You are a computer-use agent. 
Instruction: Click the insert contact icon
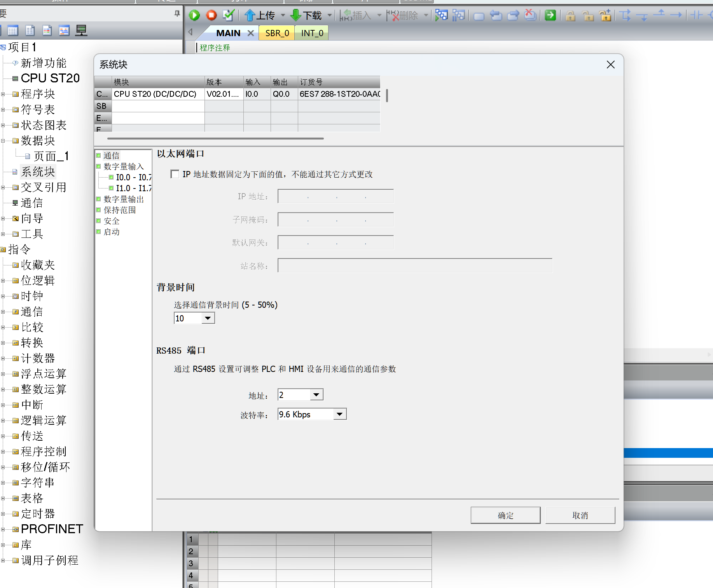pos(697,15)
